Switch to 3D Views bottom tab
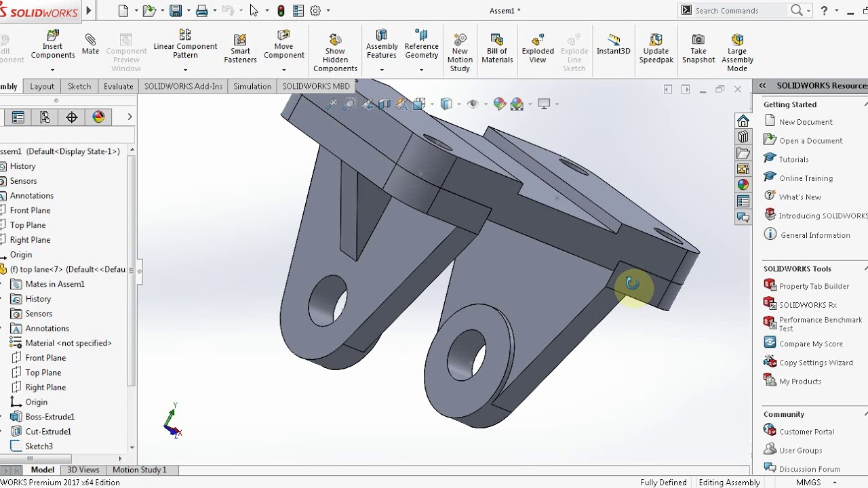This screenshot has width=868, height=488. tap(83, 470)
